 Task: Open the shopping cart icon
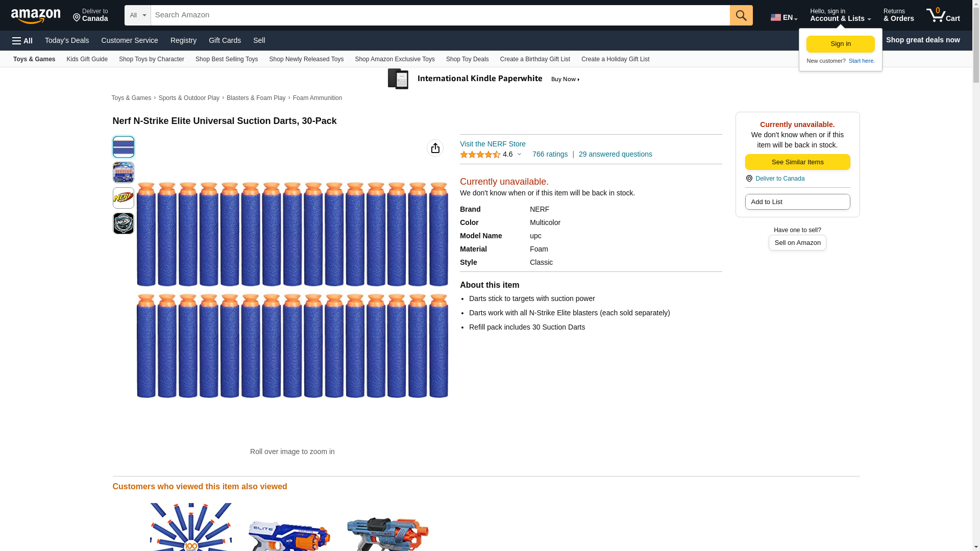click(942, 15)
